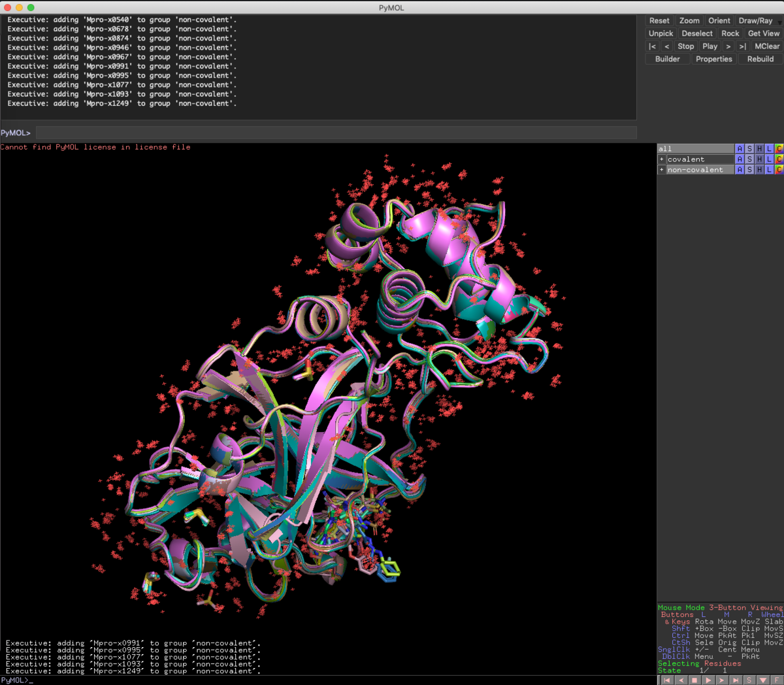Open the Hide menu for the covalent group
Image resolution: width=784 pixels, height=685 pixels.
(x=759, y=159)
